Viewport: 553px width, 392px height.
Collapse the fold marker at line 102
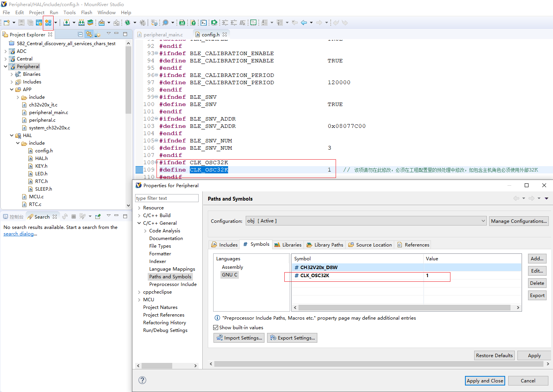[x=157, y=119]
